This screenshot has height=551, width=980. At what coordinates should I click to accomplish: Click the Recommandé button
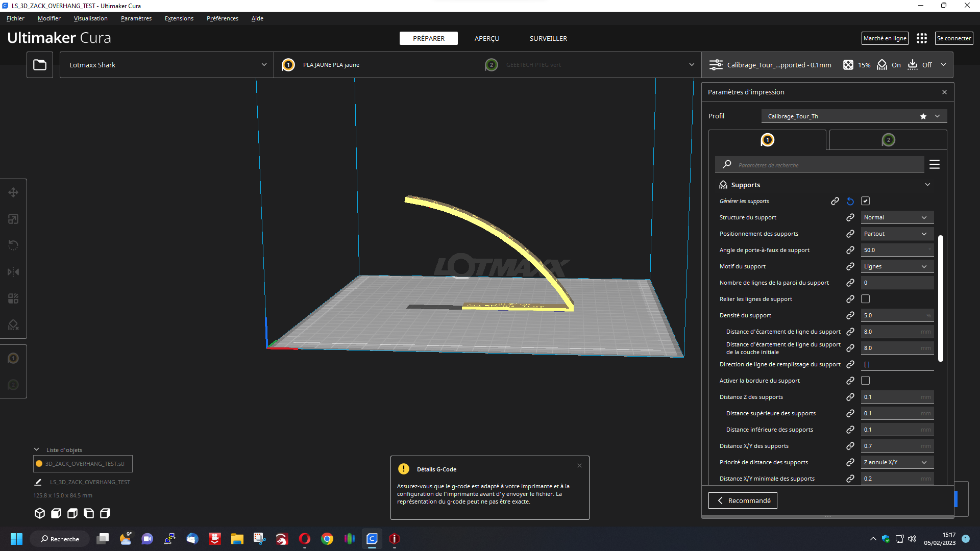pos(743,500)
